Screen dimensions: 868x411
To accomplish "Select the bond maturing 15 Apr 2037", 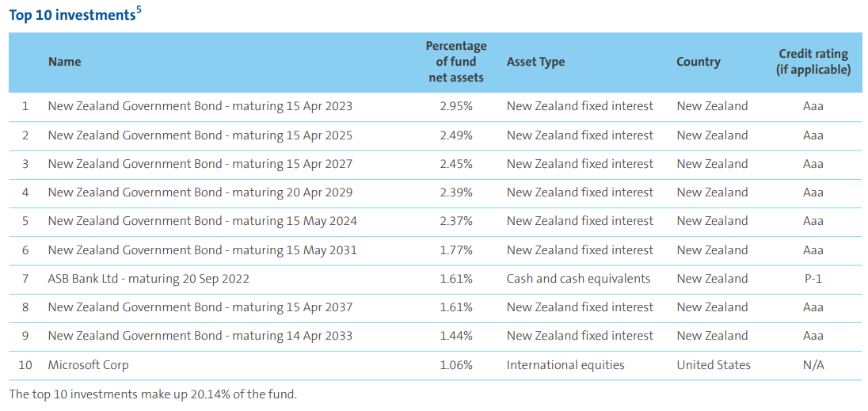I will 200,307.
